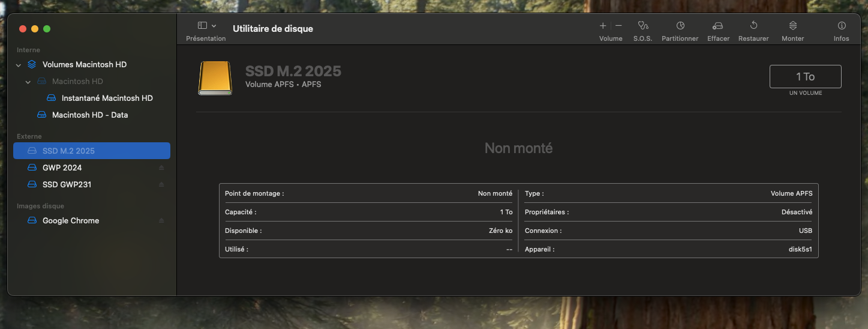Click the Volume APFS type value
868x329 pixels.
pos(791,193)
